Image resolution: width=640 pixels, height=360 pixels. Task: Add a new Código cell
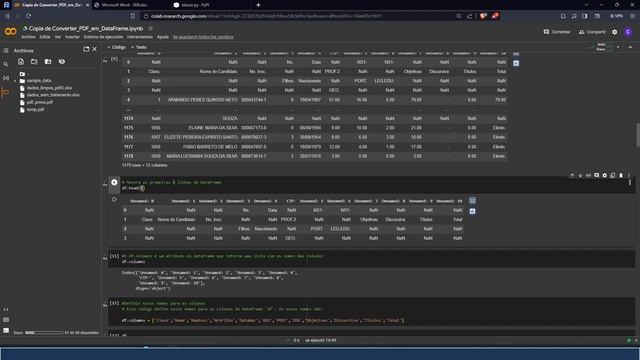(x=117, y=47)
